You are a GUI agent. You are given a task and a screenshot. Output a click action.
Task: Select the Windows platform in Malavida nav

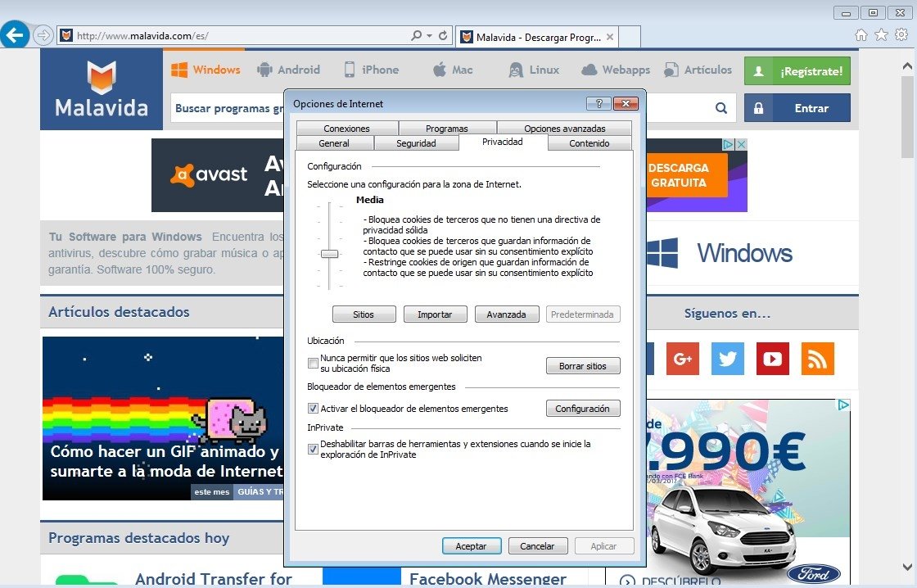[x=206, y=70]
